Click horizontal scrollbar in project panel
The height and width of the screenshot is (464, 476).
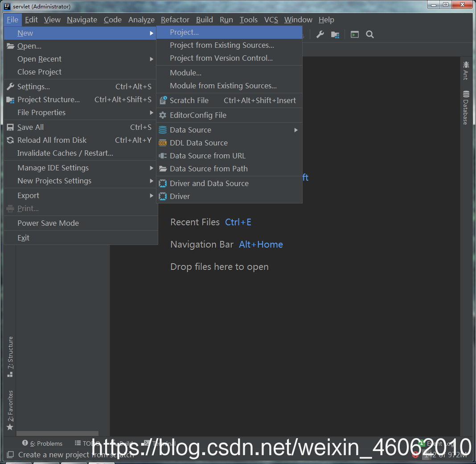(x=57, y=433)
